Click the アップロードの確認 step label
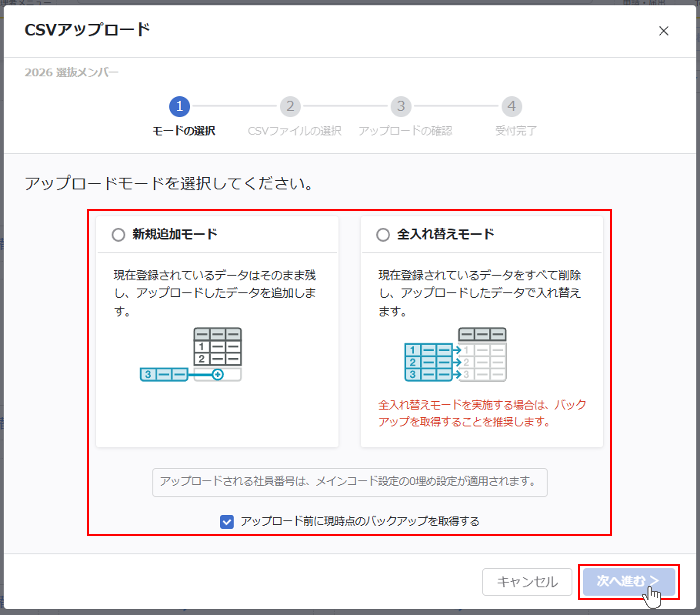Image resolution: width=700 pixels, height=615 pixels. (405, 131)
